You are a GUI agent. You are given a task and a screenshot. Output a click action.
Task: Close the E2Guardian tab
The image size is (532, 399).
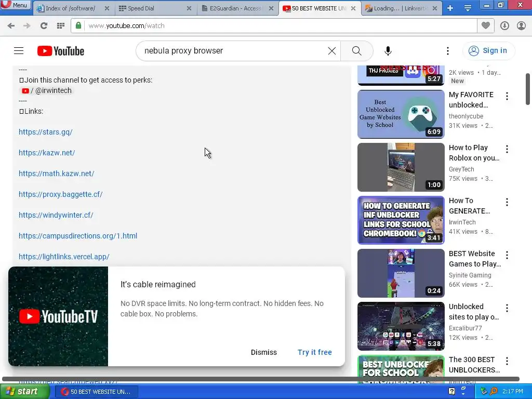(x=271, y=8)
